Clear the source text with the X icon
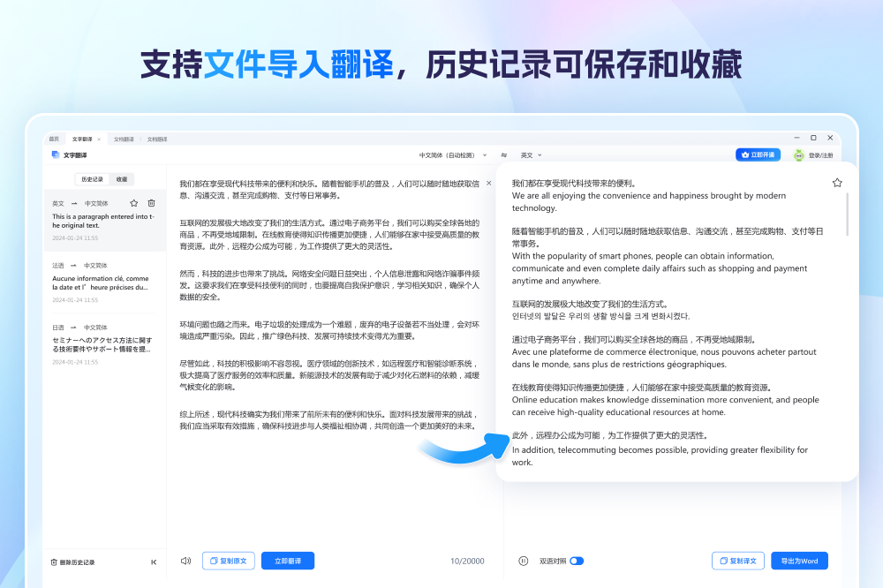883x588 pixels. 488,184
